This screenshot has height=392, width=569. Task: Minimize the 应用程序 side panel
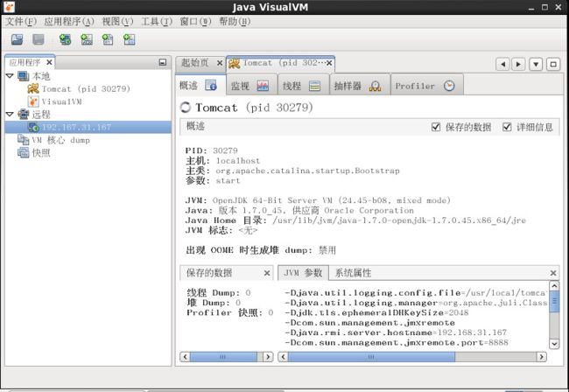coord(163,62)
